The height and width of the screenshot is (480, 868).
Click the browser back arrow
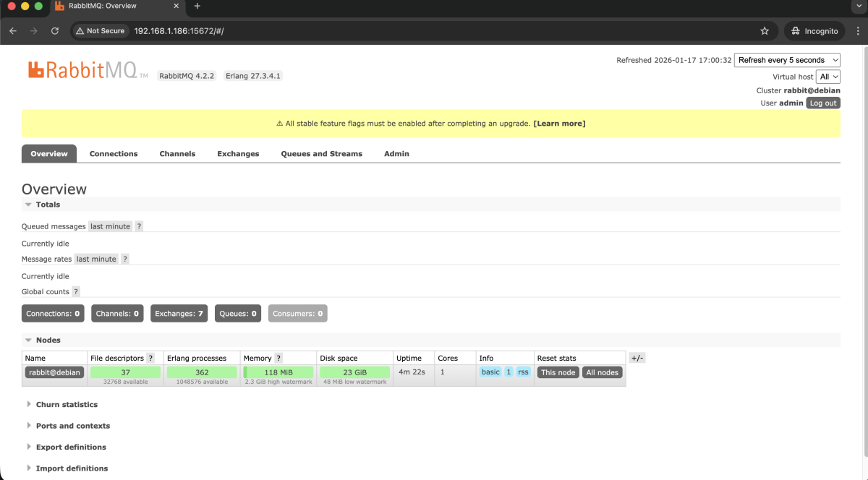(13, 31)
